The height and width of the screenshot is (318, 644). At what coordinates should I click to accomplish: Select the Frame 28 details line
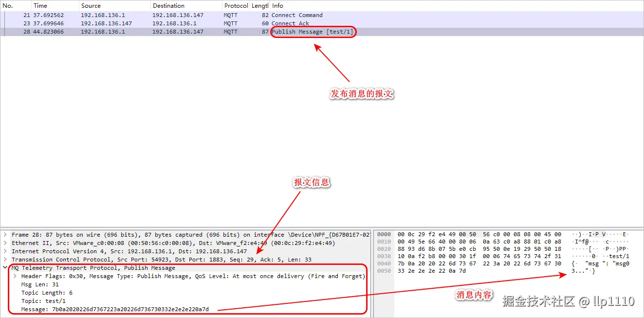pos(191,235)
